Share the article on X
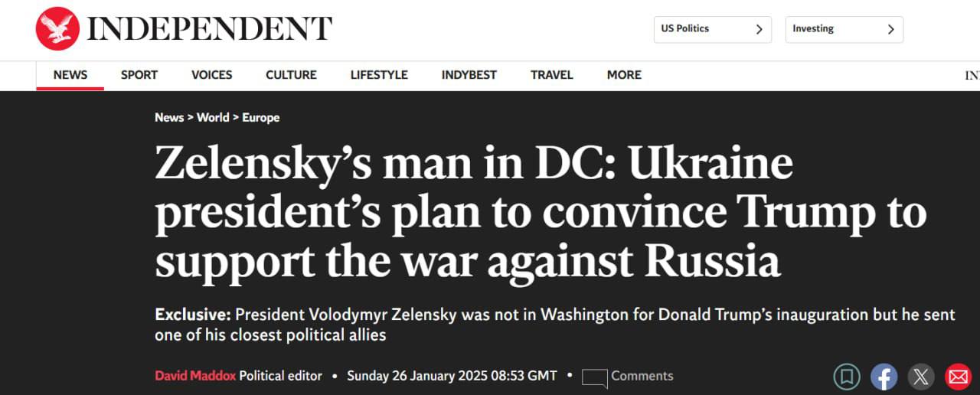The width and height of the screenshot is (980, 395). 921,377
